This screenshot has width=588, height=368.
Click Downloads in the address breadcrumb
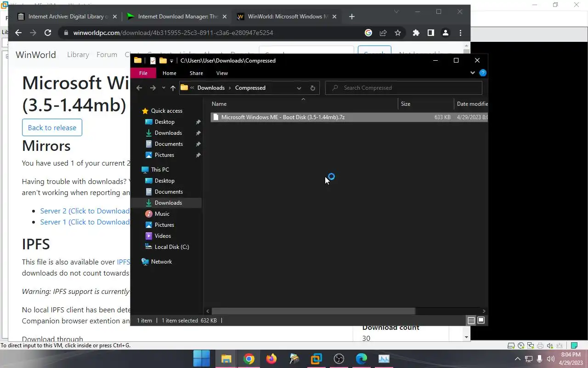click(x=211, y=88)
